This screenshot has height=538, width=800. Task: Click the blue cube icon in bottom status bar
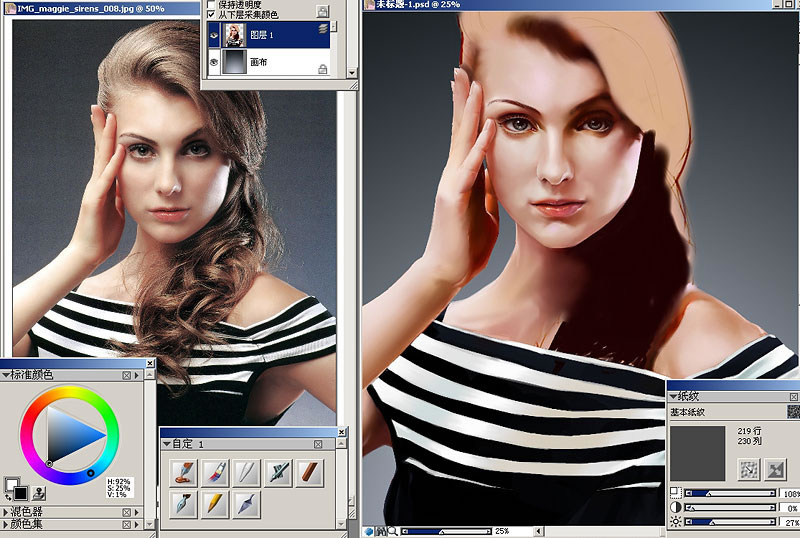369,531
